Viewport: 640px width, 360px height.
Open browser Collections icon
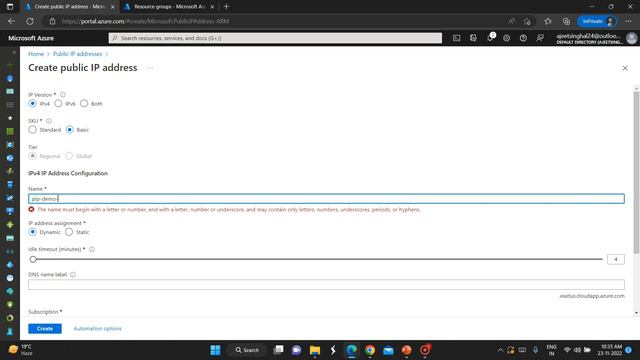[566, 21]
